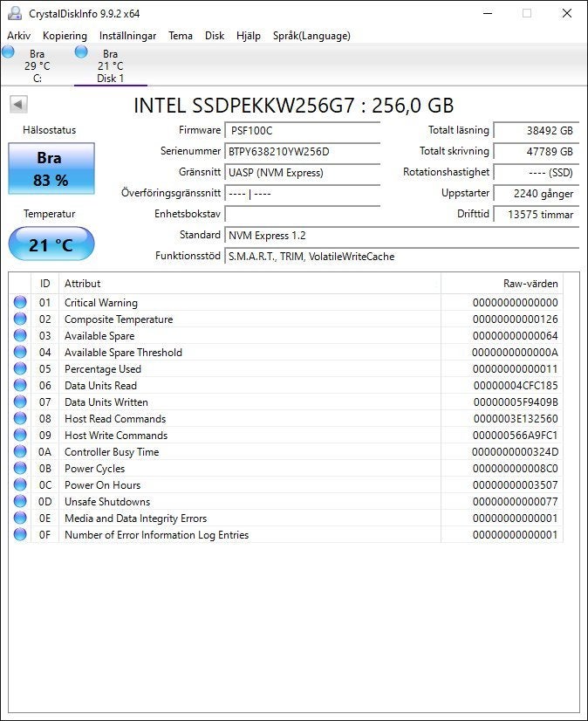Open the Hjälp menu
The height and width of the screenshot is (721, 588).
click(x=249, y=36)
